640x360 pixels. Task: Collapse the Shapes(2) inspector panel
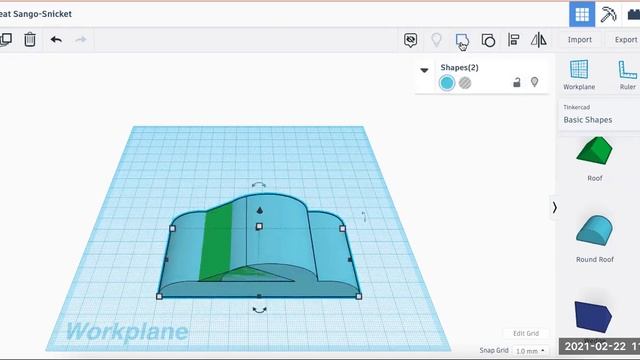[x=424, y=70]
